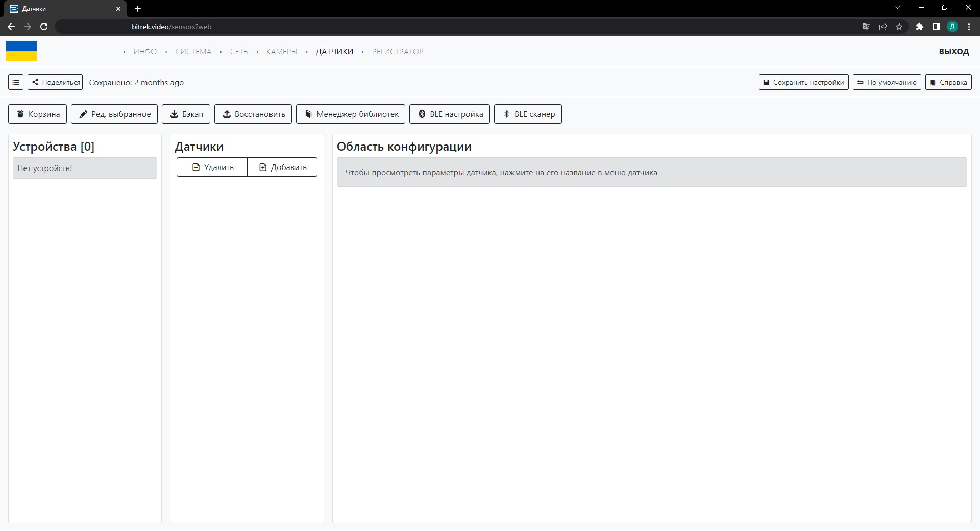Open the list menu icon button
Image resolution: width=980 pixels, height=531 pixels.
tap(16, 82)
